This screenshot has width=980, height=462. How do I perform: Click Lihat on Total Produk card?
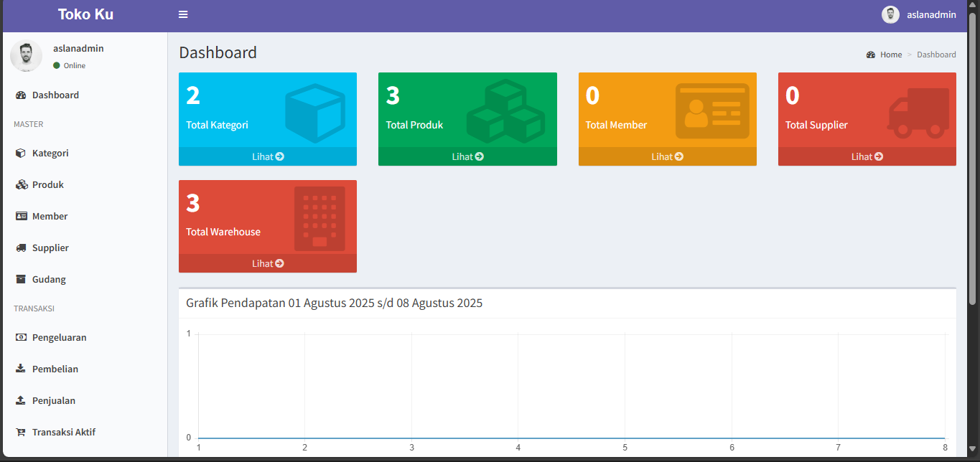(467, 156)
